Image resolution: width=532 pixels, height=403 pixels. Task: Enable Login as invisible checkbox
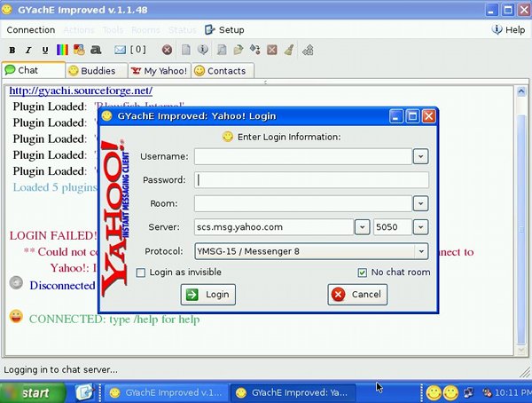(x=141, y=273)
